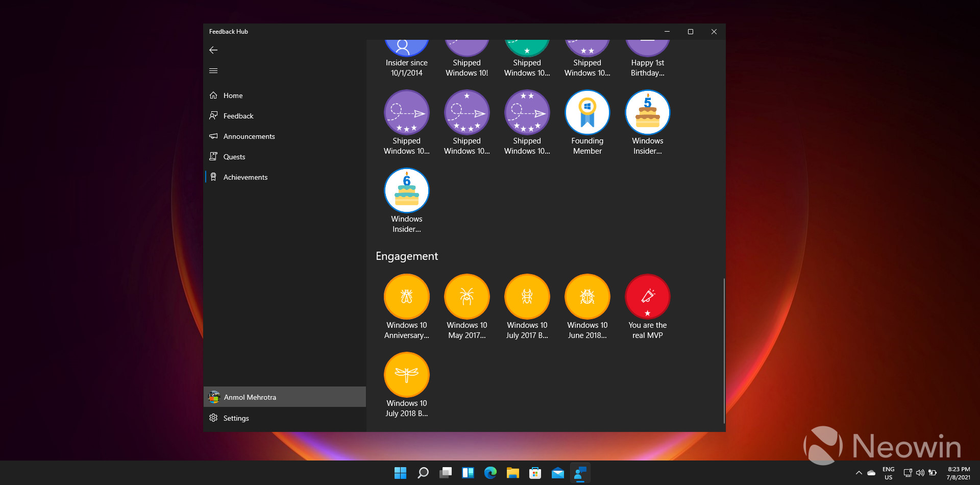Minimize the Feedback Hub window
This screenshot has width=980, height=485.
click(x=667, y=32)
